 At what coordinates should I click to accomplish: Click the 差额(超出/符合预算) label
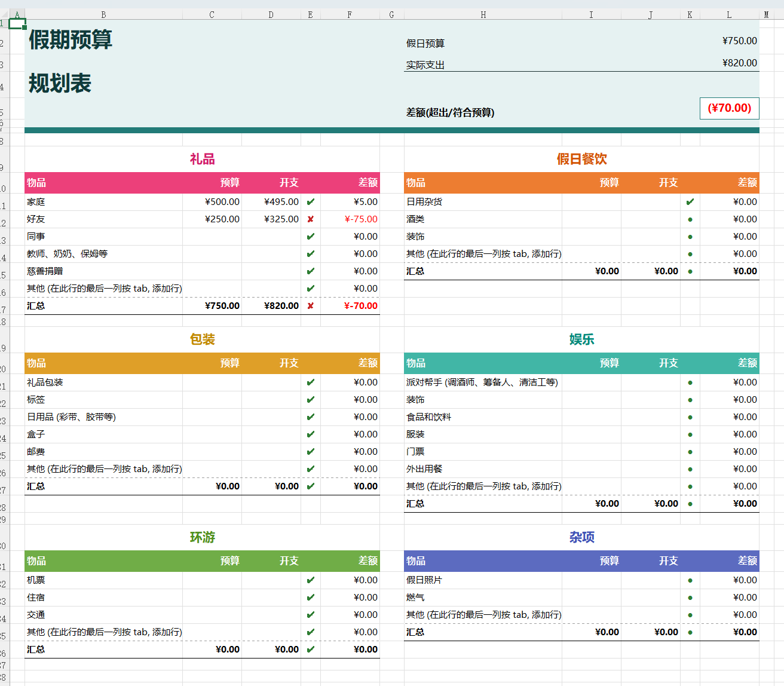click(x=450, y=112)
